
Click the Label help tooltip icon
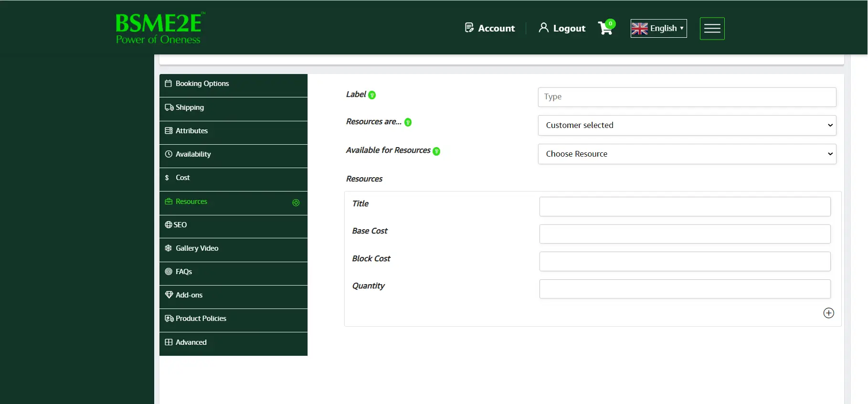coord(372,95)
